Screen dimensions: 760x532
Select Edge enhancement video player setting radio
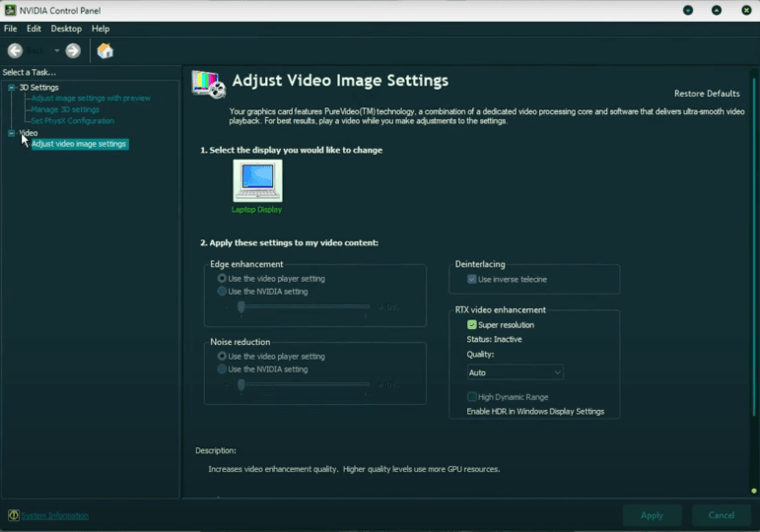pos(222,279)
